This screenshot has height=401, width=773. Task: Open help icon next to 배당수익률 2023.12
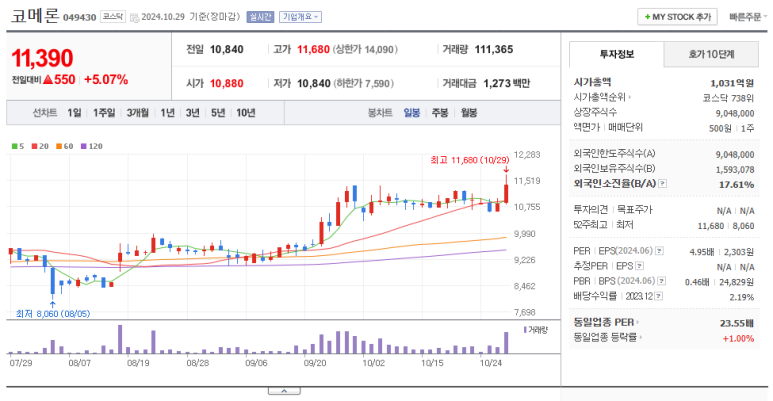[x=659, y=296]
